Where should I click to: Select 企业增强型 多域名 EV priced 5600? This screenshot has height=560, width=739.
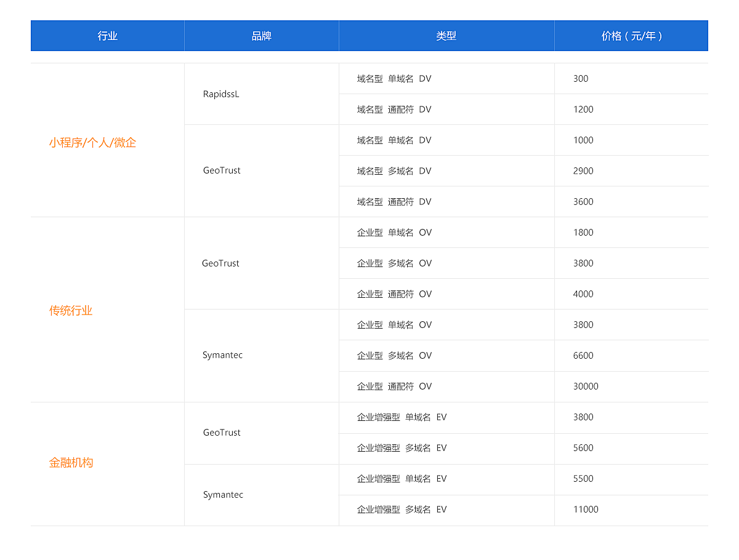click(x=402, y=448)
